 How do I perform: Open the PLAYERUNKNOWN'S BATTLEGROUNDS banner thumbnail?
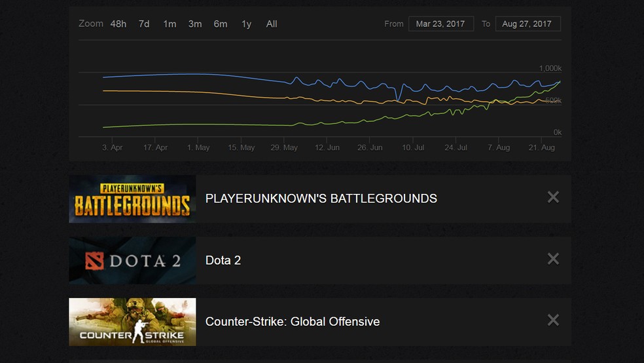tap(132, 199)
